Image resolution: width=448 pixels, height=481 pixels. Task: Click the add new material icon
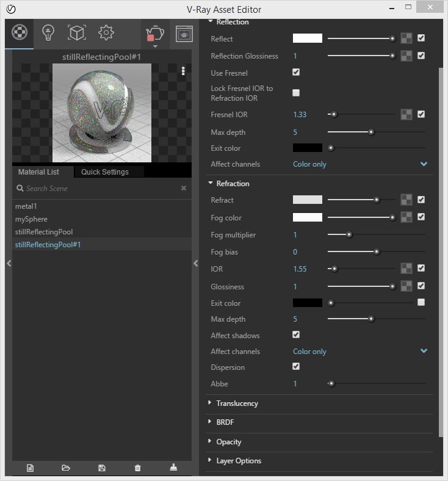pyautogui.click(x=30, y=468)
